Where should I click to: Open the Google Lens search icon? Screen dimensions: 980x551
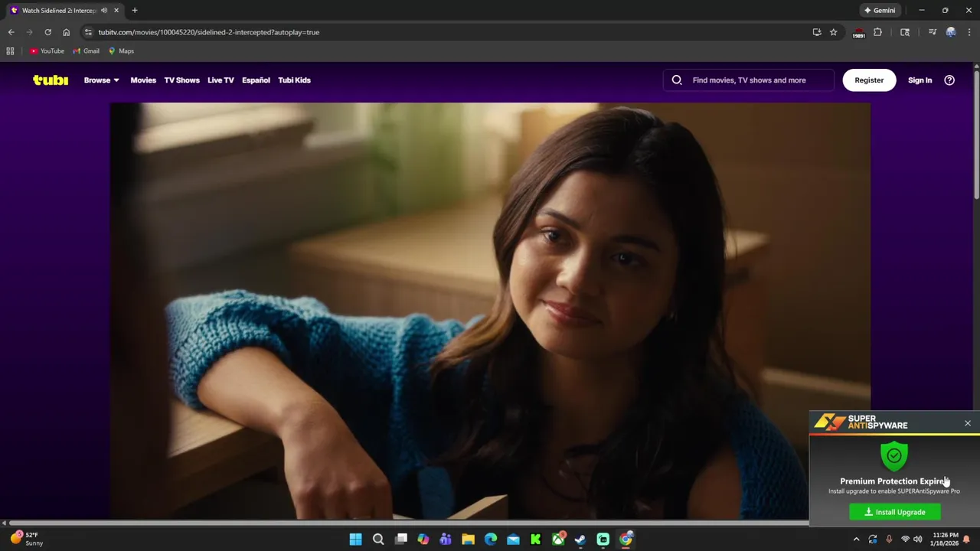(905, 32)
